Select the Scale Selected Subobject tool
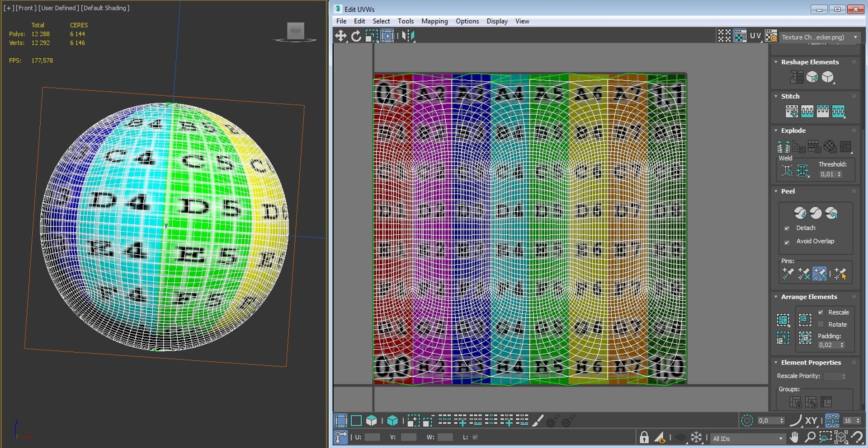 pyautogui.click(x=372, y=36)
